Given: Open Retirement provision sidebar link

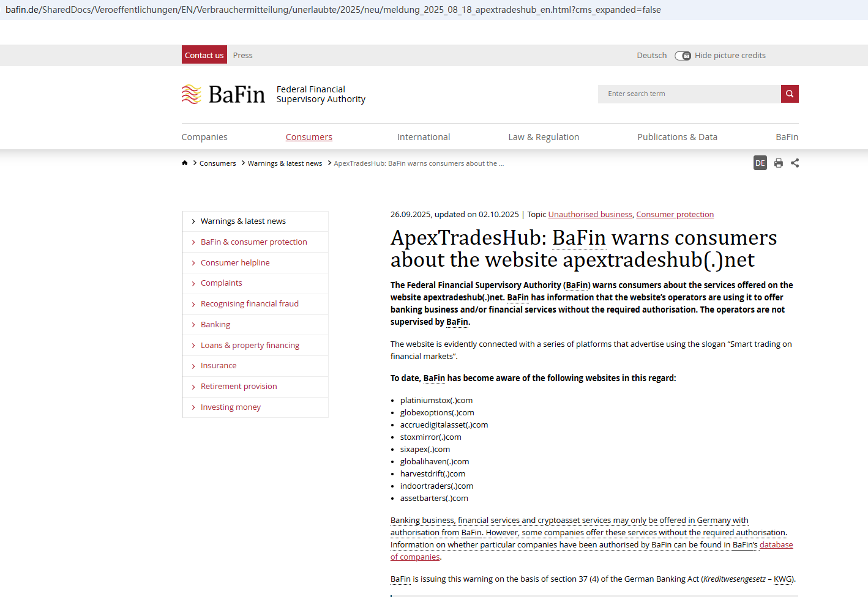Looking at the screenshot, I should tap(239, 387).
